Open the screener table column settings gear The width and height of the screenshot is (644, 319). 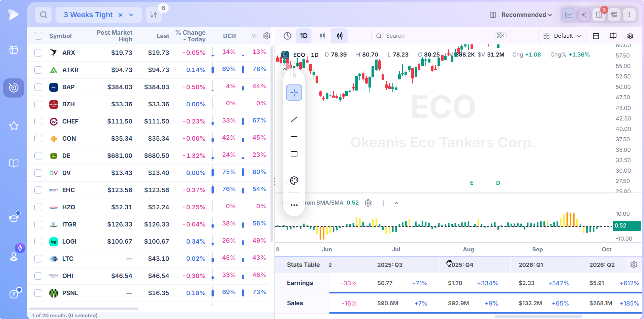tap(267, 36)
